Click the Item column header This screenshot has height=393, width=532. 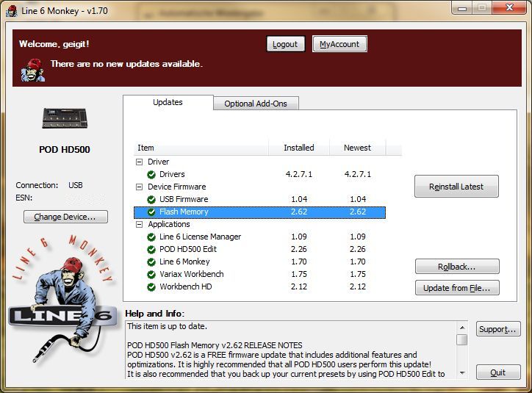tap(201, 148)
